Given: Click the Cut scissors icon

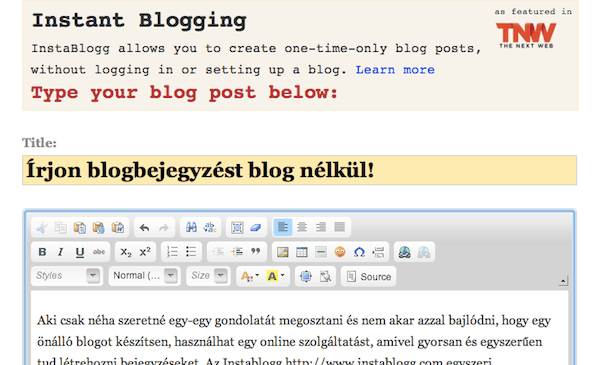Looking at the screenshot, I should 42,228.
